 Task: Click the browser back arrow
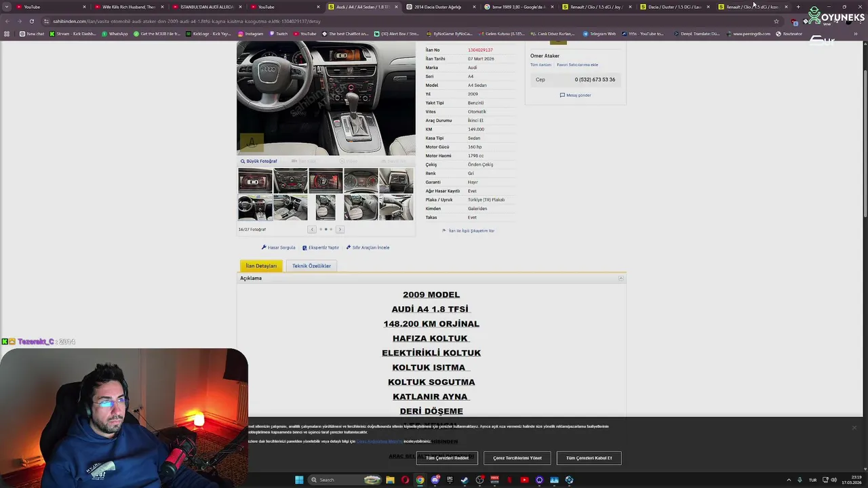click(x=7, y=21)
